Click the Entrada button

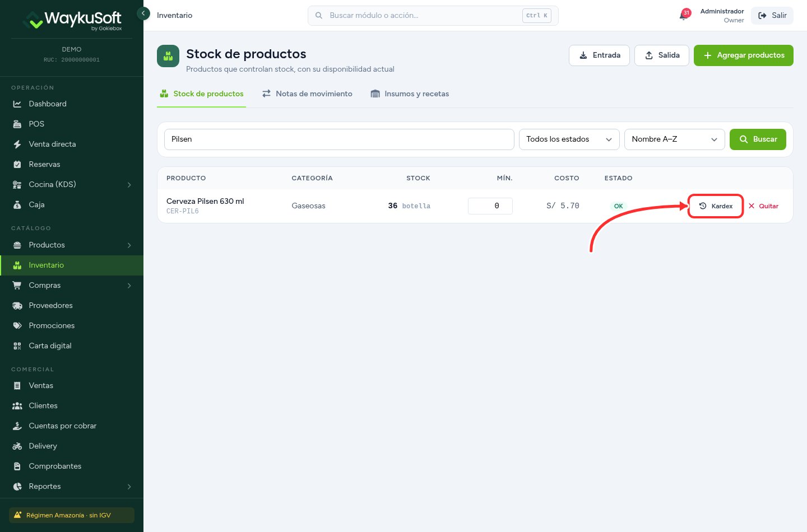(599, 55)
